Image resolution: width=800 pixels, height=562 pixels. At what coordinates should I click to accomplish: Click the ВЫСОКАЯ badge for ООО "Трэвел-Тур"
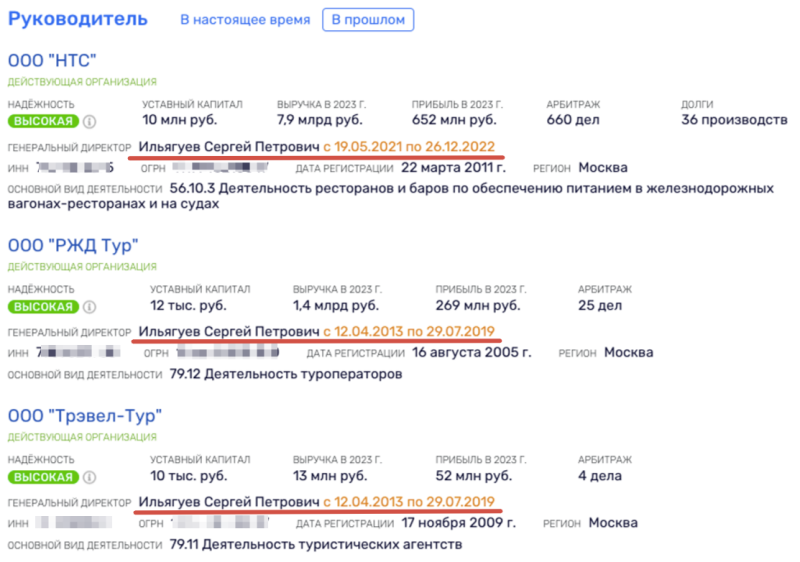[43, 477]
